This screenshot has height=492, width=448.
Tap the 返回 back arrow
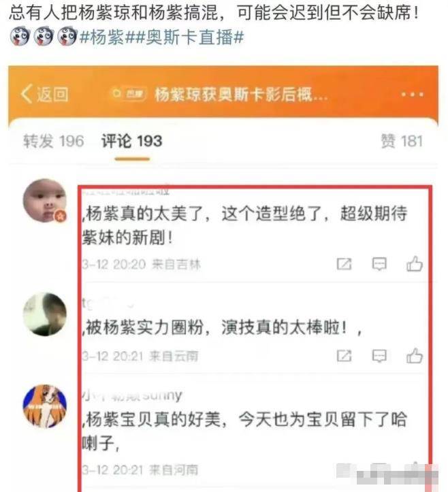[x=44, y=94]
